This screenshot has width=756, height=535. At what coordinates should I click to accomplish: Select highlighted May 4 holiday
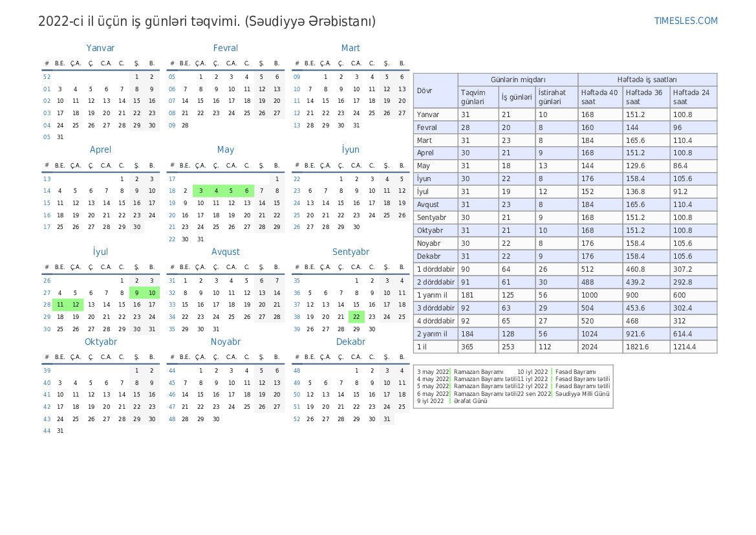coord(216,191)
